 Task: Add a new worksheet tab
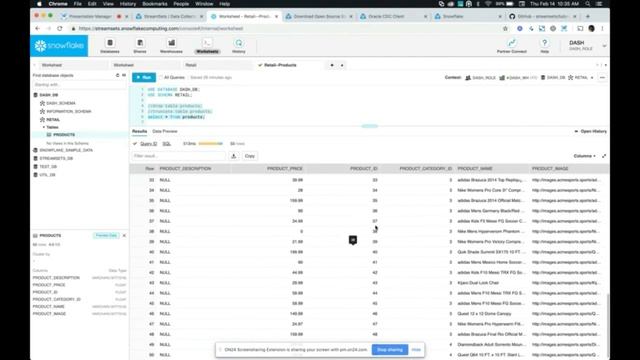click(x=332, y=65)
